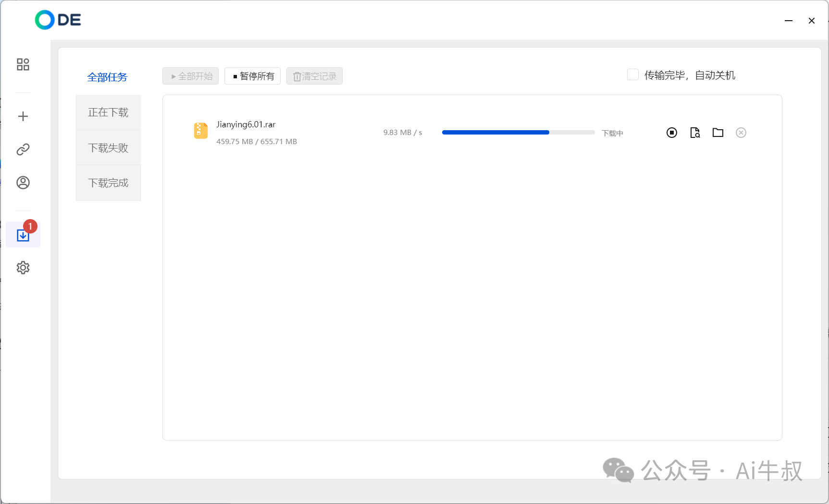
Task: Click the cancel download X icon
Action: coord(741,133)
